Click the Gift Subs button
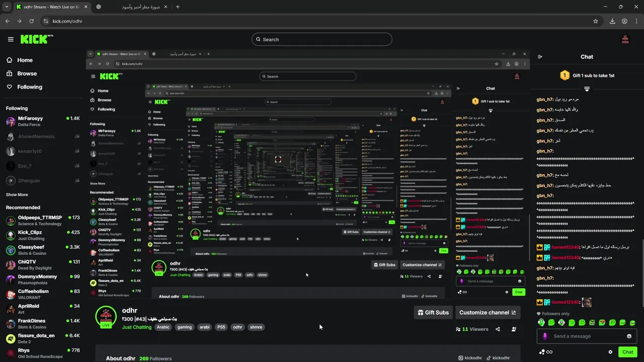644x362 pixels. 433,312
